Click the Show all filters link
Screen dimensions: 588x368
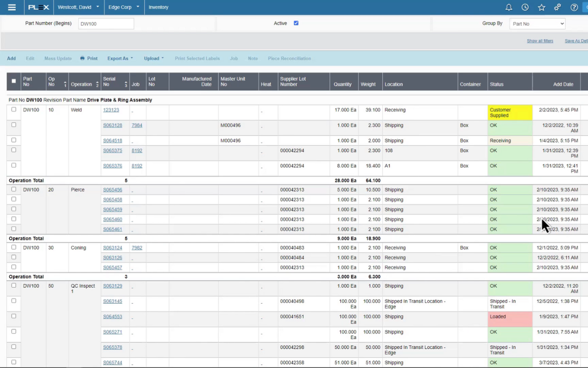pos(540,41)
